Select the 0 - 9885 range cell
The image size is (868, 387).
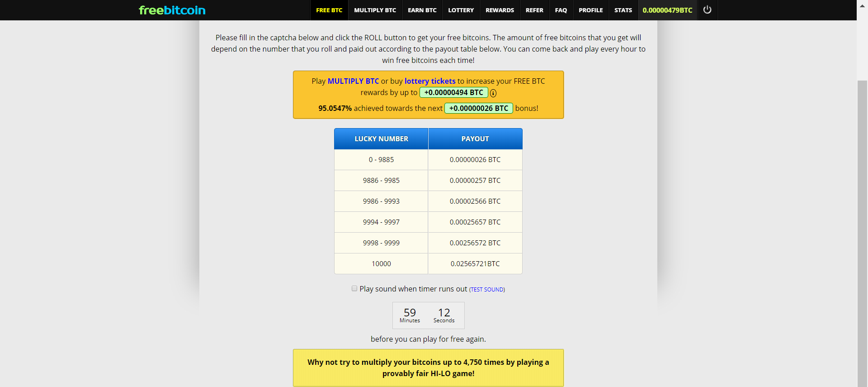pyautogui.click(x=381, y=160)
